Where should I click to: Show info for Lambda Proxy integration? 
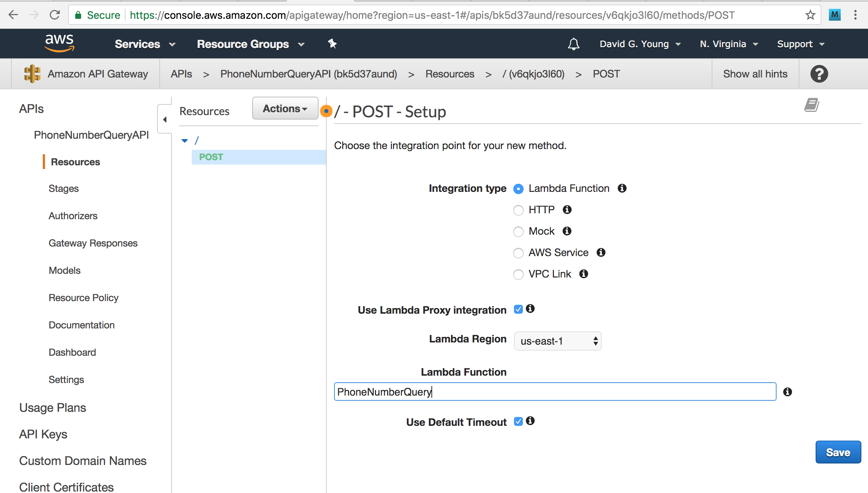coord(530,308)
